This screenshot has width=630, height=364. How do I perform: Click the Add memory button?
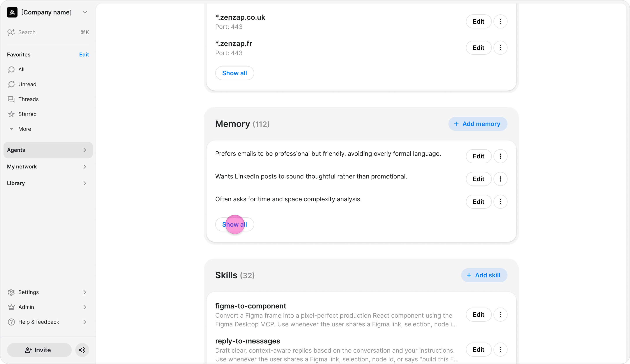click(x=478, y=124)
